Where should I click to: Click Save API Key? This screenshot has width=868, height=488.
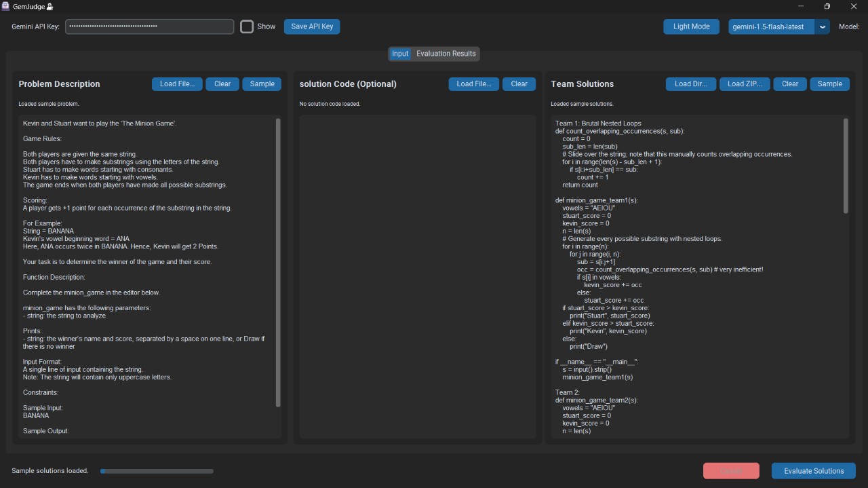click(311, 26)
